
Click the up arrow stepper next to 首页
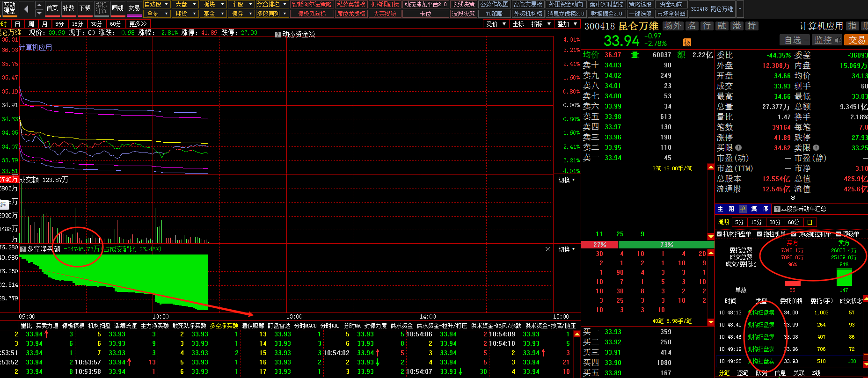(x=39, y=4)
